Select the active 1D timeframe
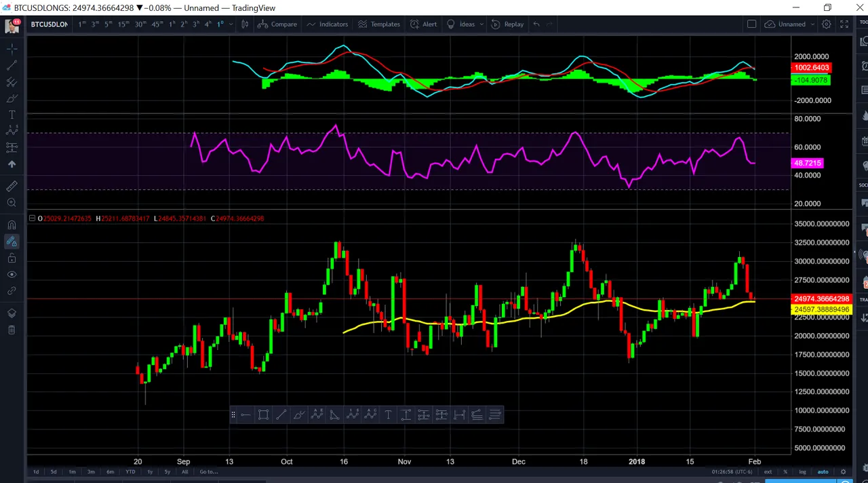Image resolution: width=868 pixels, height=483 pixels. point(220,24)
